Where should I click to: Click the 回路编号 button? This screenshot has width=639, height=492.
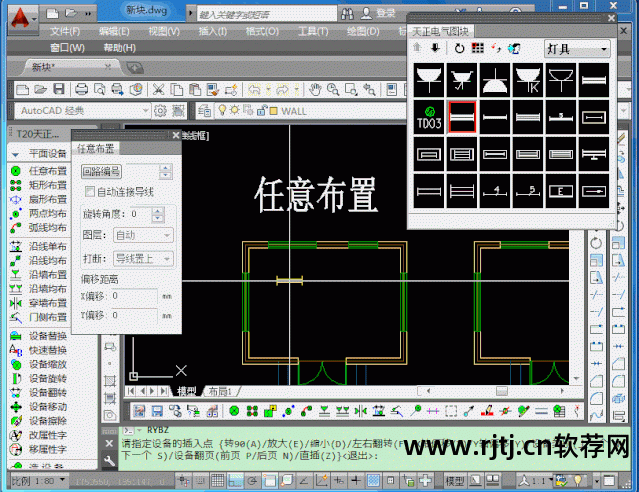[101, 172]
